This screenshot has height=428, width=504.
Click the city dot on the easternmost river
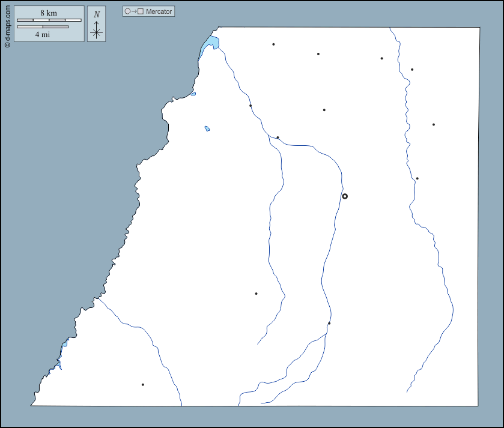[x=417, y=178]
